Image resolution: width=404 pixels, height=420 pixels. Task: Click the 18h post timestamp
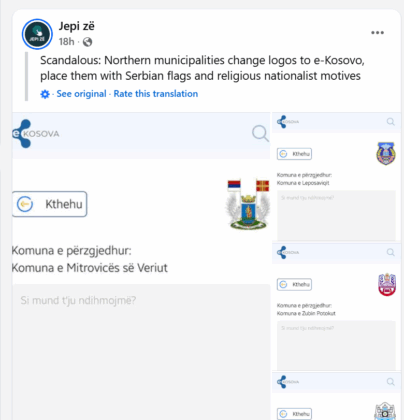coord(66,42)
